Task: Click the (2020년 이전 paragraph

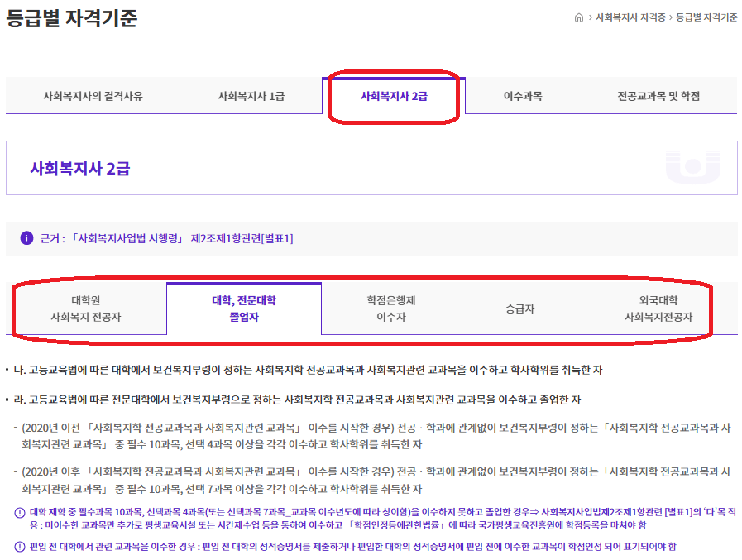Action: (x=376, y=436)
